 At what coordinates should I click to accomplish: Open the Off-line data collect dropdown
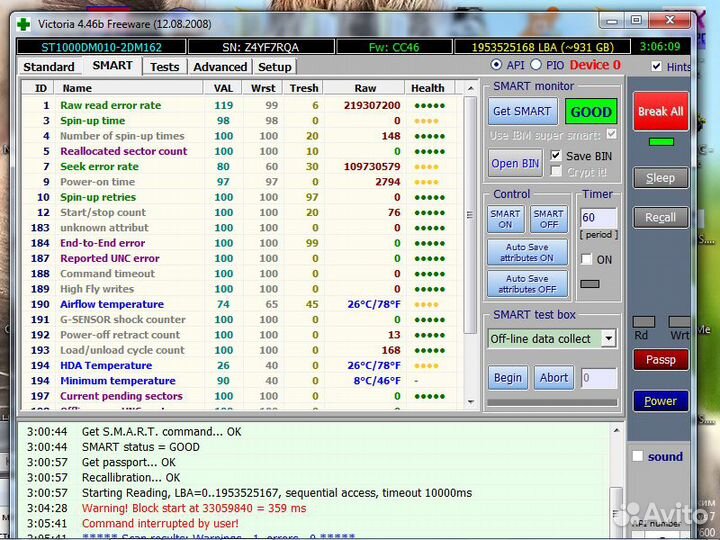[x=608, y=339]
